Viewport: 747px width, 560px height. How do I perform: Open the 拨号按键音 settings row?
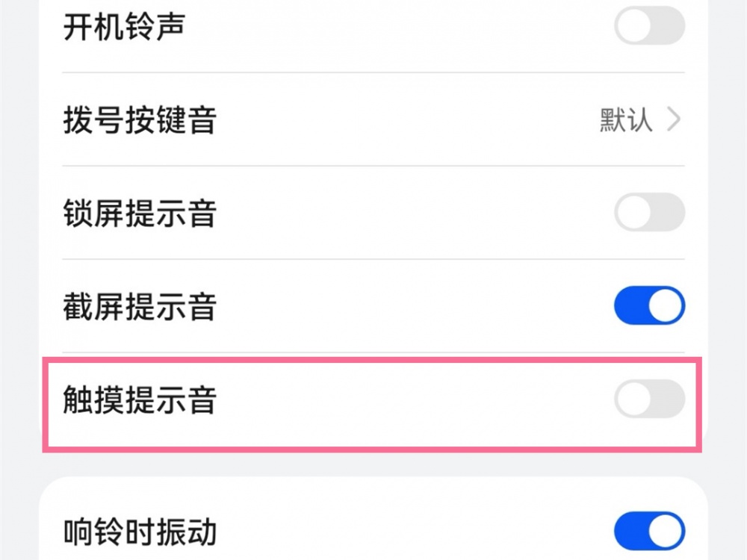pos(373,119)
